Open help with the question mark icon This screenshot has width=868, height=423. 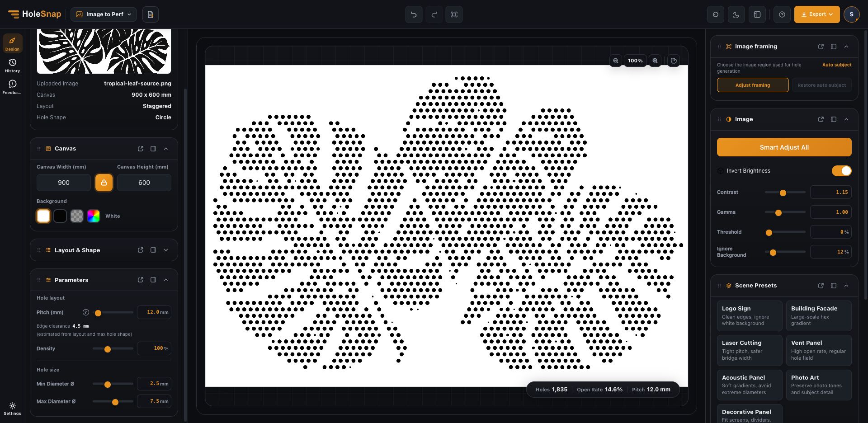pos(782,14)
